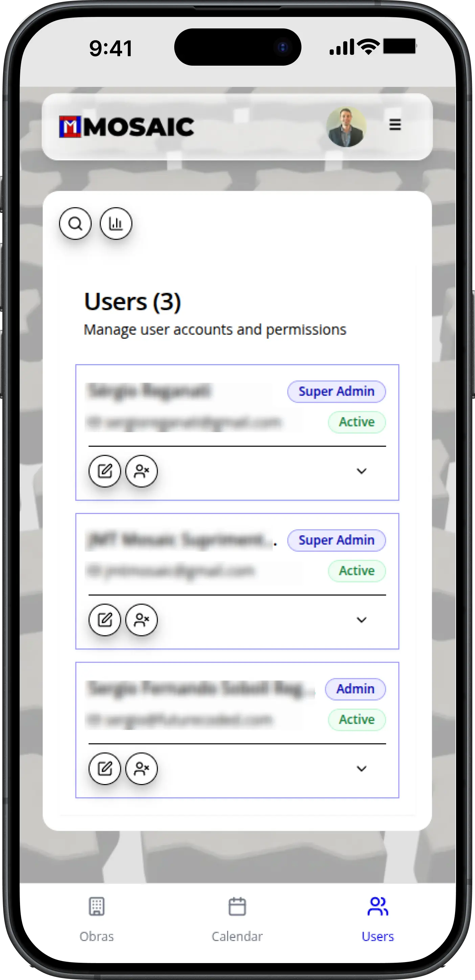
Task: Remove the first Super Admin user
Action: [x=141, y=471]
